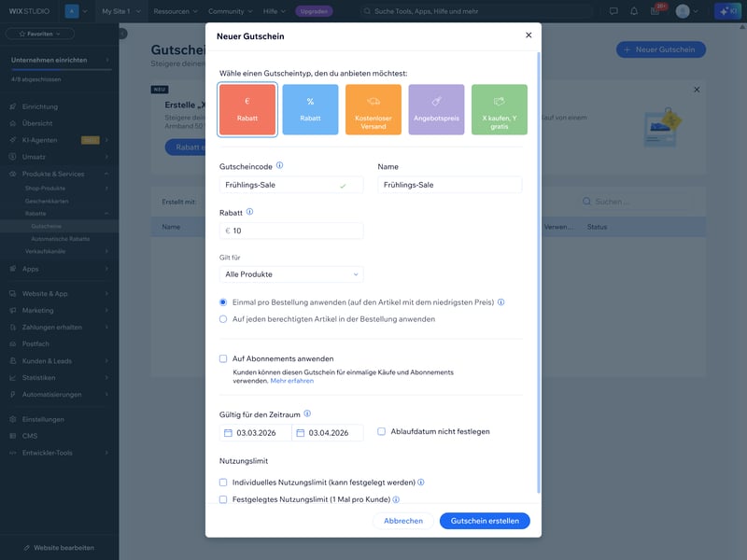Collapse the sidebar with the arrow toggle
The height and width of the screenshot is (560, 747).
[123, 34]
